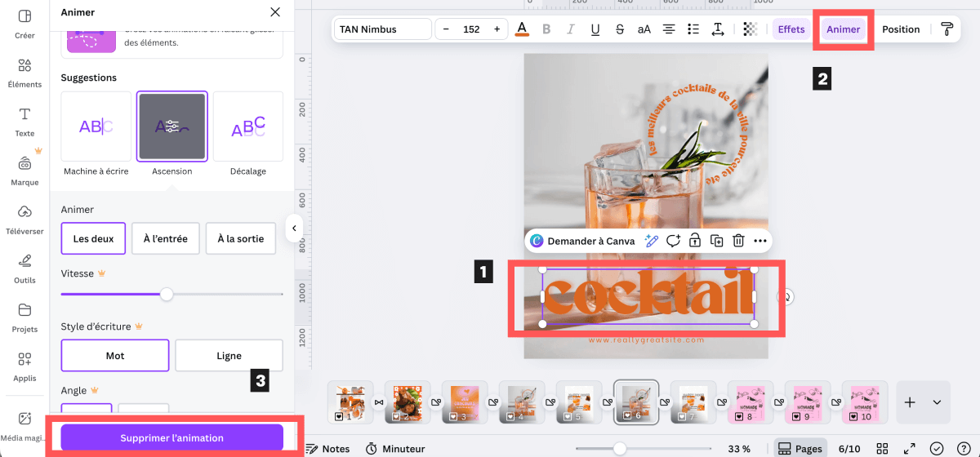This screenshot has width=980, height=457.
Task: Add a new page with plus
Action: coord(910,402)
